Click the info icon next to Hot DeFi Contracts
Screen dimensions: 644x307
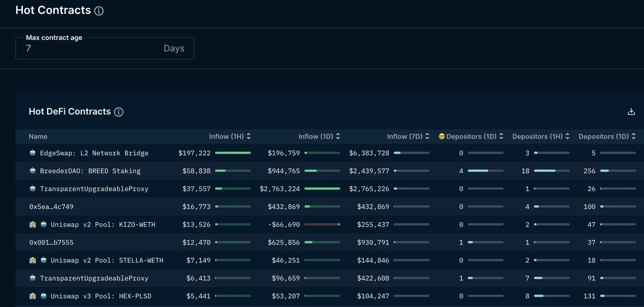coord(119,112)
